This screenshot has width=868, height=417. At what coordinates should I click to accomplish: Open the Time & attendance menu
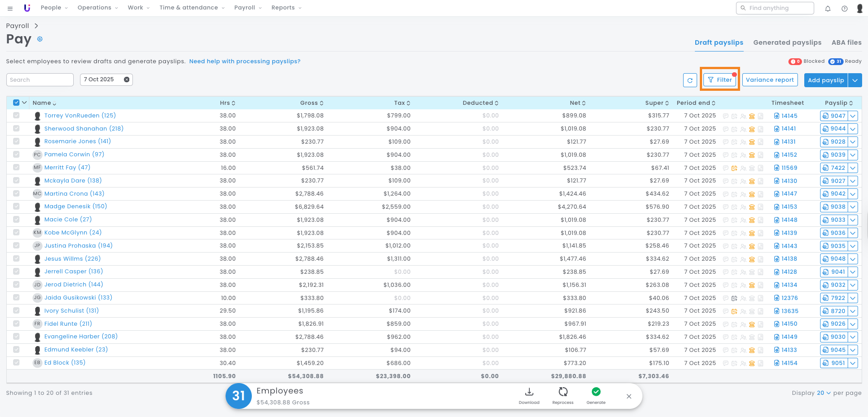(192, 8)
